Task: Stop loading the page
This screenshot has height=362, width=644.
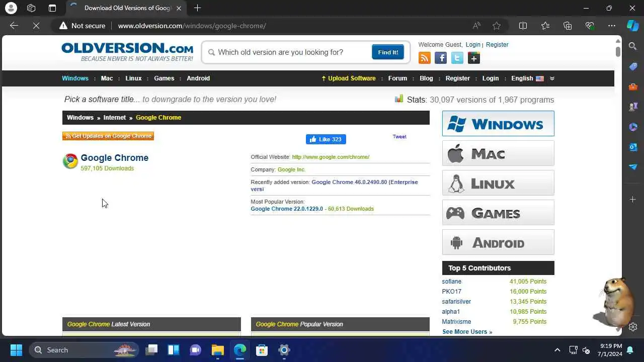Action: 36,26
